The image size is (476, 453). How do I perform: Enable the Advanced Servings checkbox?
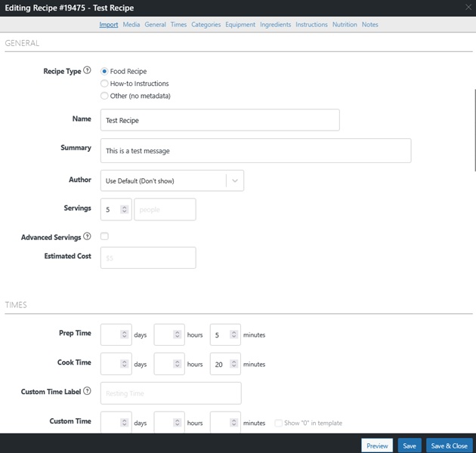point(105,236)
